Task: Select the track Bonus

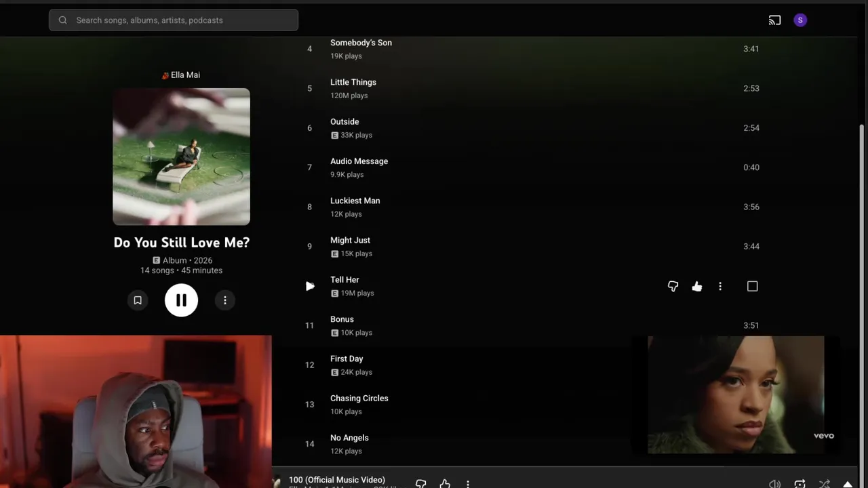Action: pos(342,319)
